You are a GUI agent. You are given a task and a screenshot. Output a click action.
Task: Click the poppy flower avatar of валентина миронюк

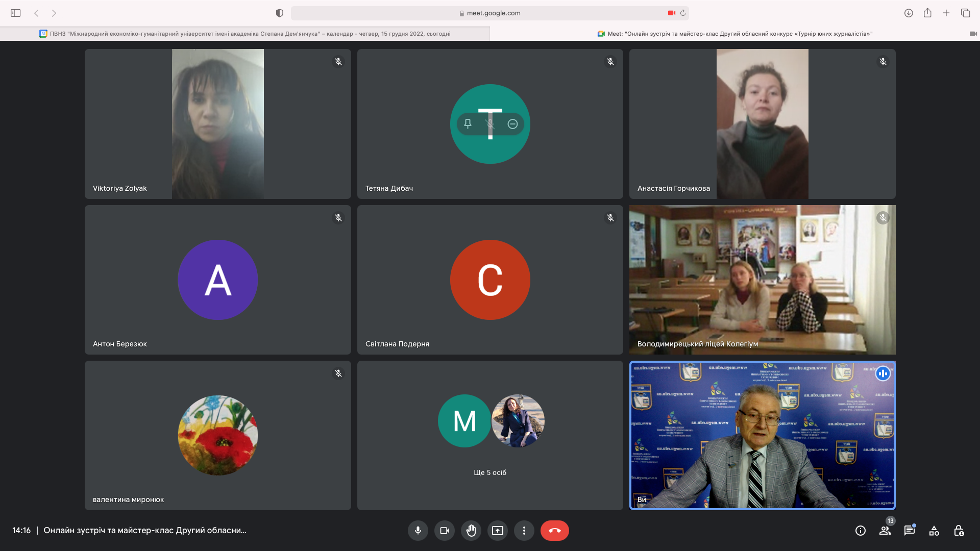coord(218,435)
